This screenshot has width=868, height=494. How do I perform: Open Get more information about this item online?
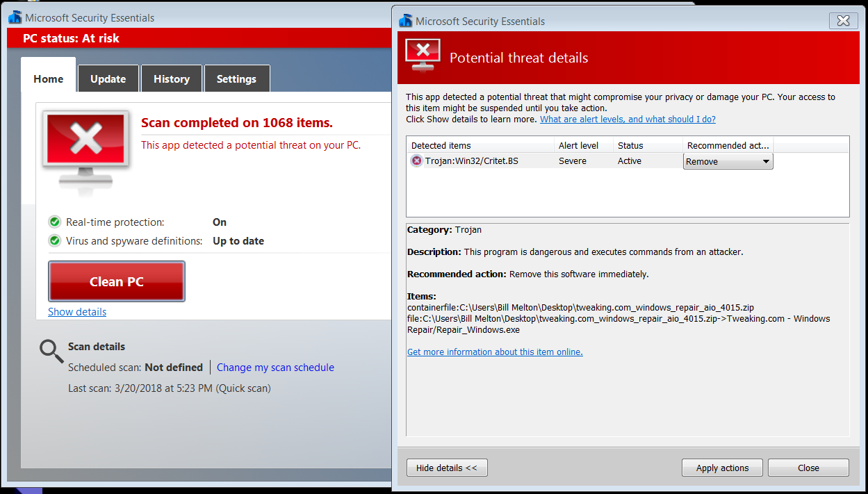coord(495,352)
